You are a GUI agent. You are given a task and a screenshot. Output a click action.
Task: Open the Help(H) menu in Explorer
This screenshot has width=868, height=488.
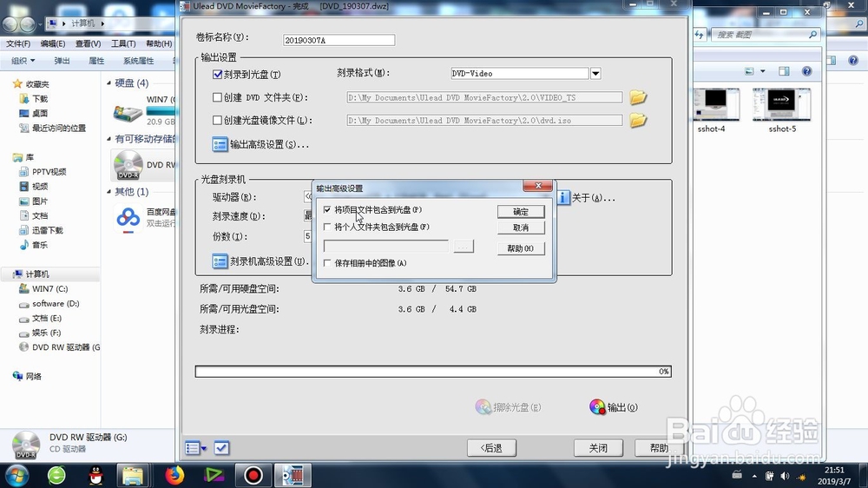click(159, 43)
